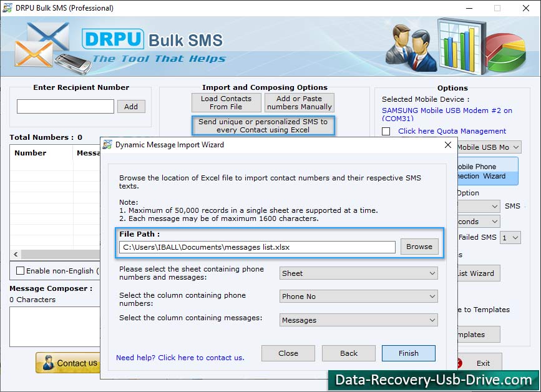This screenshot has height=392, width=541.
Task: Click the businessmen graphic in the banner
Action: [411, 47]
